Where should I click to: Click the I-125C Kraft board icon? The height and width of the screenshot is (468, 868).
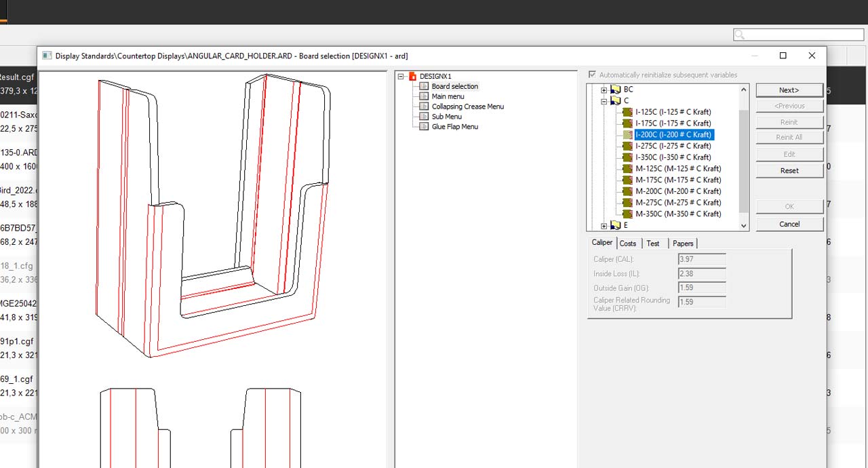point(627,112)
